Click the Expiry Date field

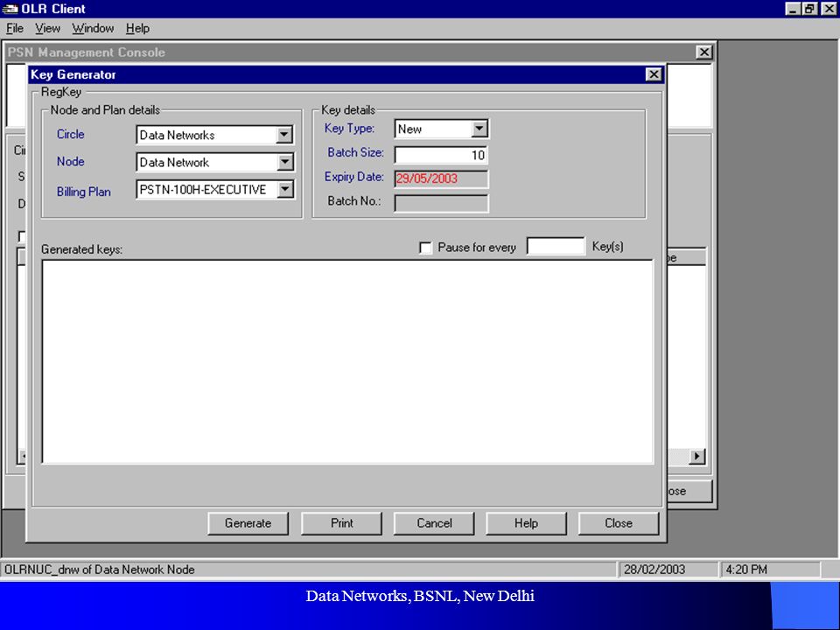pyautogui.click(x=441, y=178)
